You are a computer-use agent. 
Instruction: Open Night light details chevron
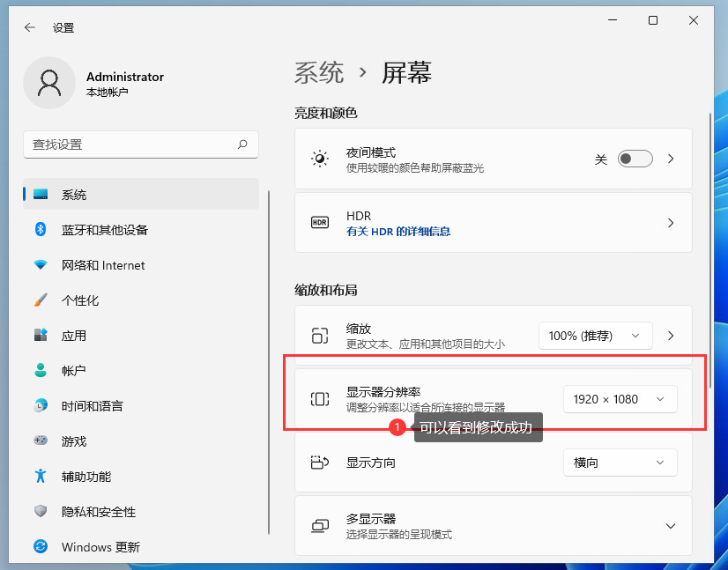tap(671, 159)
